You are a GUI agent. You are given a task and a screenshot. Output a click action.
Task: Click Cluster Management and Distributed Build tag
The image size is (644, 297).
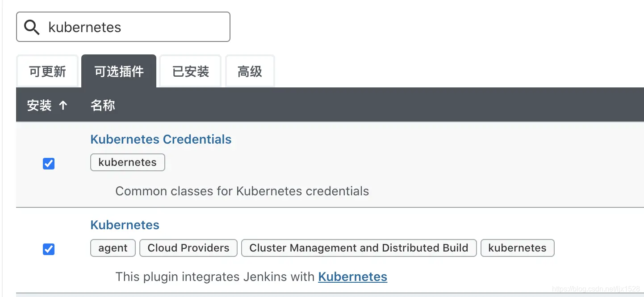point(359,248)
